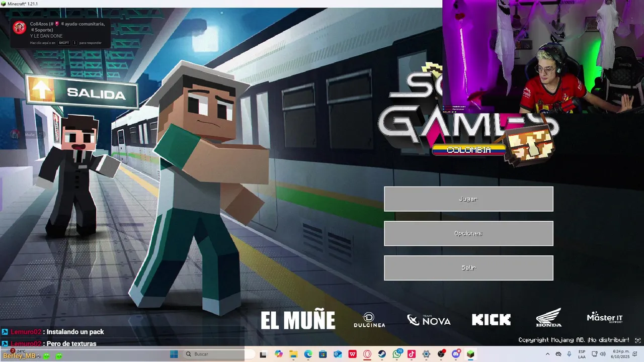
Task: Open Microsoft Edge from the taskbar
Action: 308,354
